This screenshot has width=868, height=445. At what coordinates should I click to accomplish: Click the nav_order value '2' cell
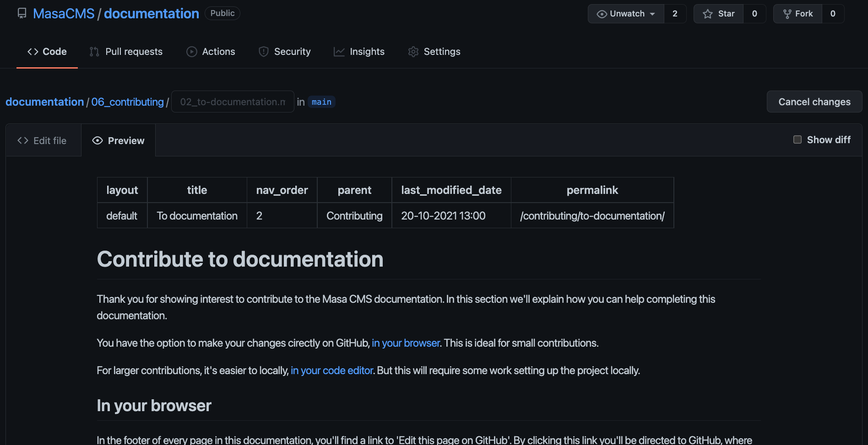[282, 215]
